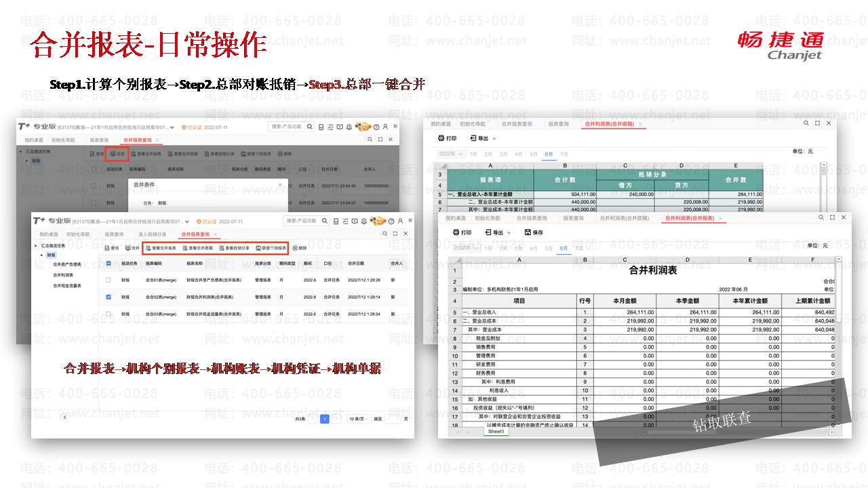Click fullscreen icon in the 合并底稿 window tab bar
This screenshot has width=868, height=488.
click(x=817, y=123)
